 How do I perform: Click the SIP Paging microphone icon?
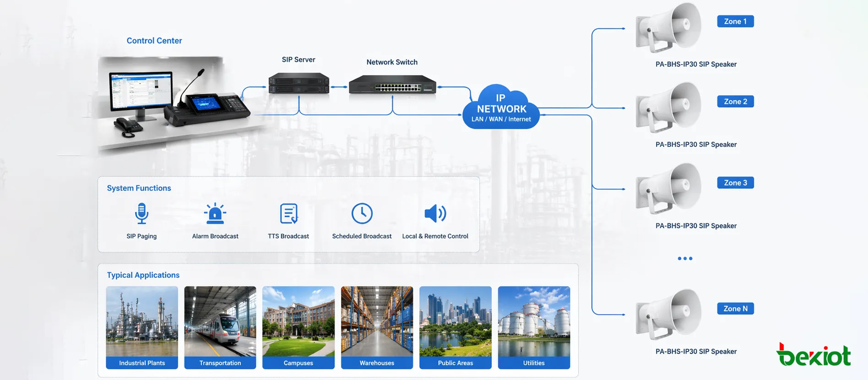(141, 213)
